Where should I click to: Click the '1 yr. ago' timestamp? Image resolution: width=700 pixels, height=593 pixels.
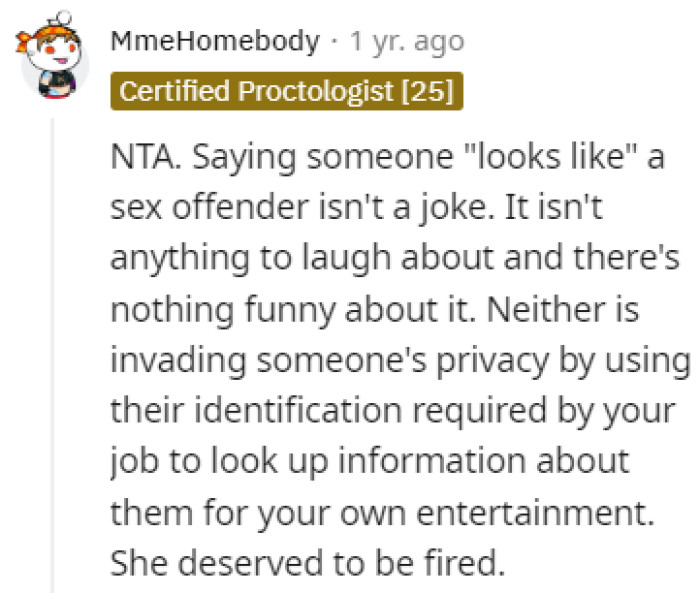point(406,41)
